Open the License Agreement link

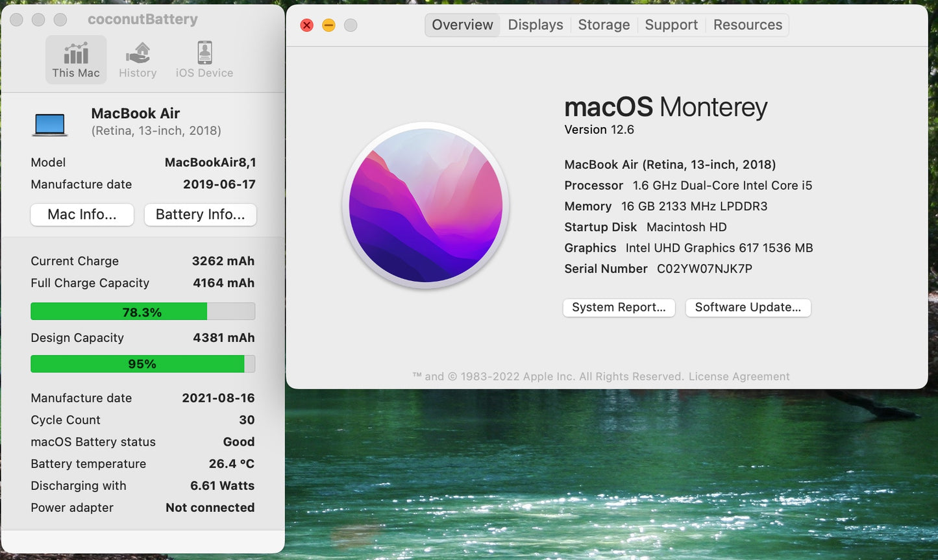coord(739,376)
